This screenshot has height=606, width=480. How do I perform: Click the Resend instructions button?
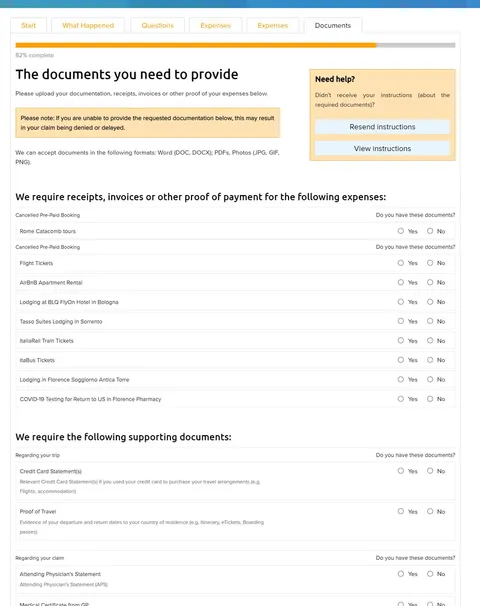tap(382, 127)
